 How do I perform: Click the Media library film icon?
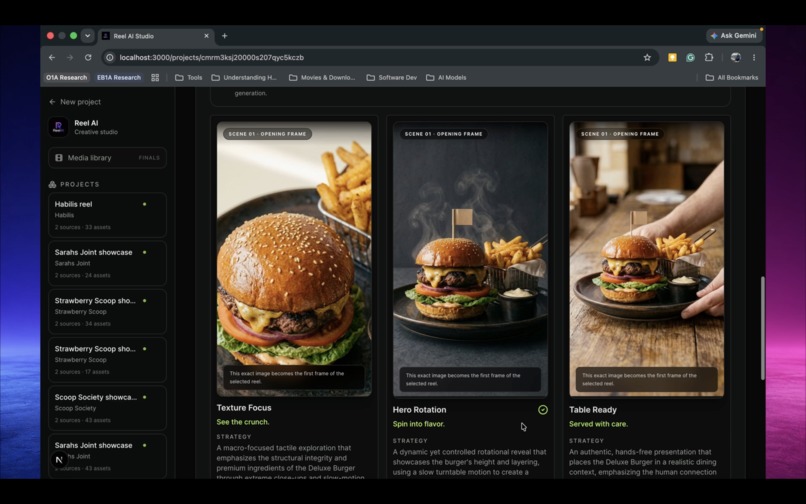tap(59, 158)
